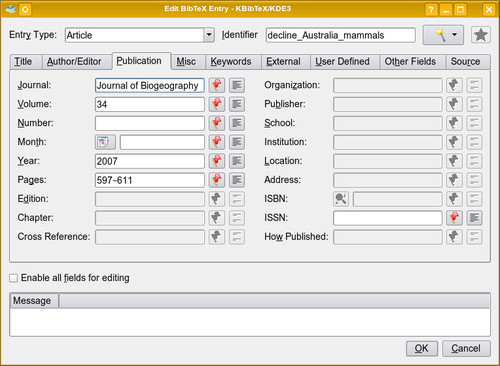Click the star favorite button near Identifier
The height and width of the screenshot is (366, 500).
point(481,35)
